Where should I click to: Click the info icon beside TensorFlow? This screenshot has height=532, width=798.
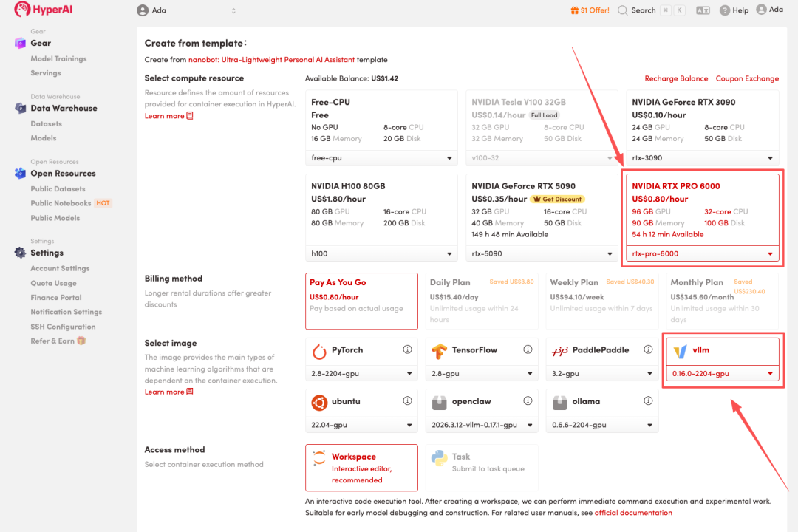pos(529,349)
